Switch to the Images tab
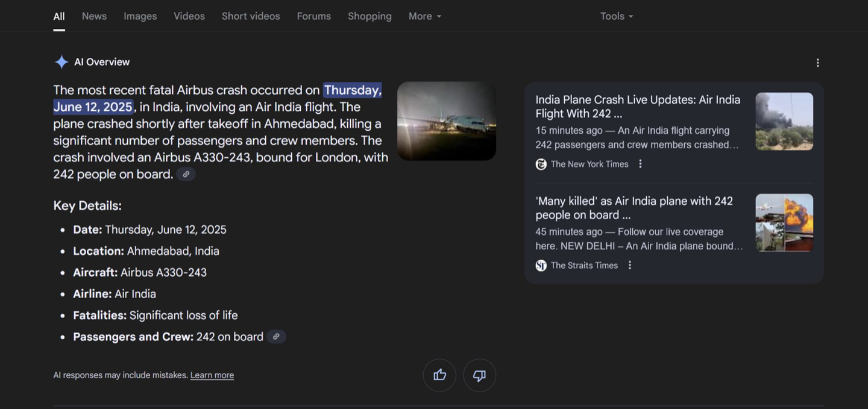 pyautogui.click(x=140, y=16)
